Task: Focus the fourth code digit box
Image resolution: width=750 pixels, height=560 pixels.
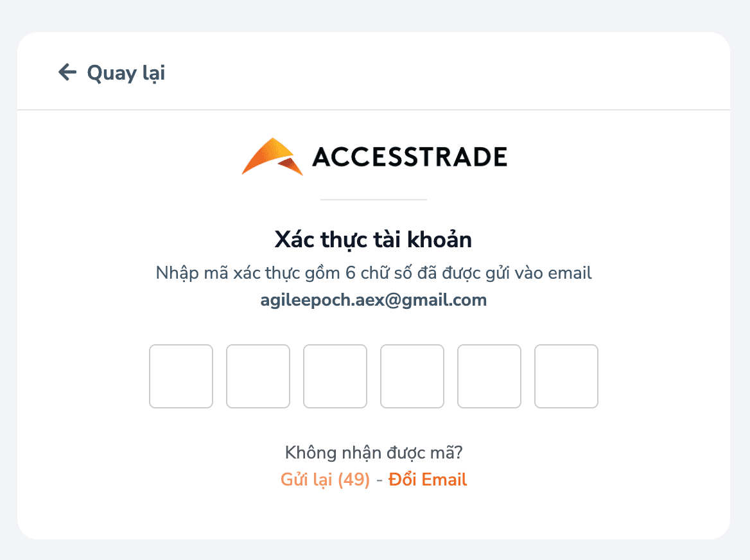Action: [x=412, y=376]
